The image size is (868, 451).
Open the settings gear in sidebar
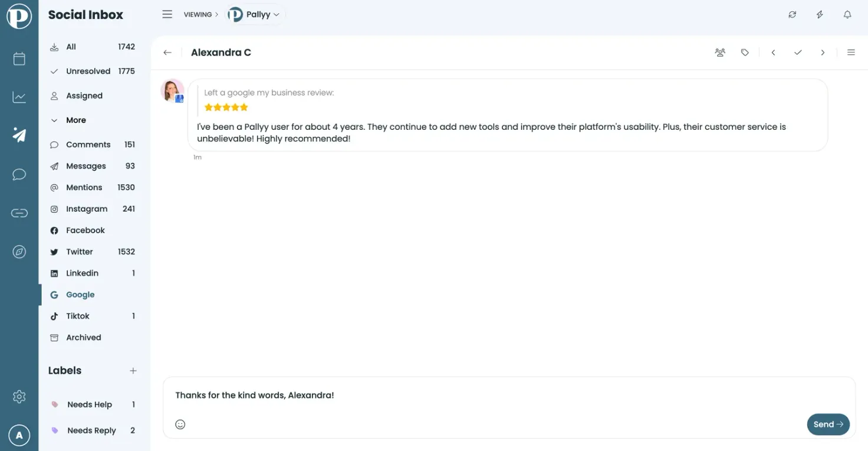[19, 397]
